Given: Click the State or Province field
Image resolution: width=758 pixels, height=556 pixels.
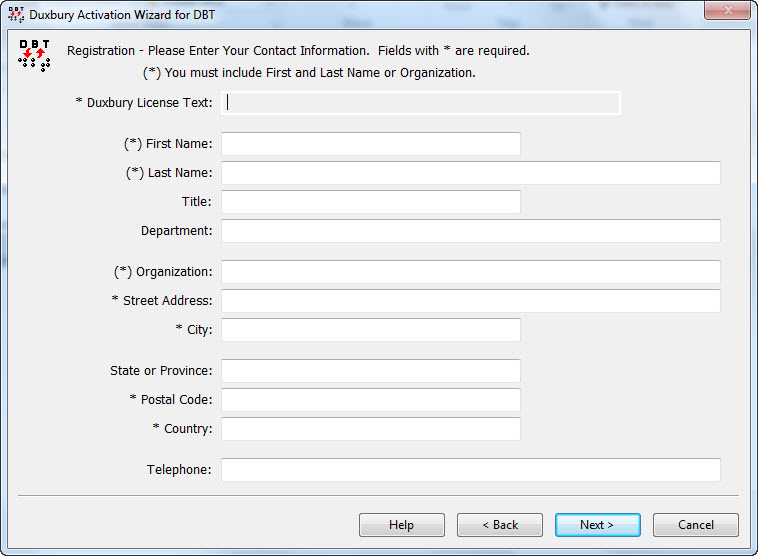Looking at the screenshot, I should tap(371, 371).
